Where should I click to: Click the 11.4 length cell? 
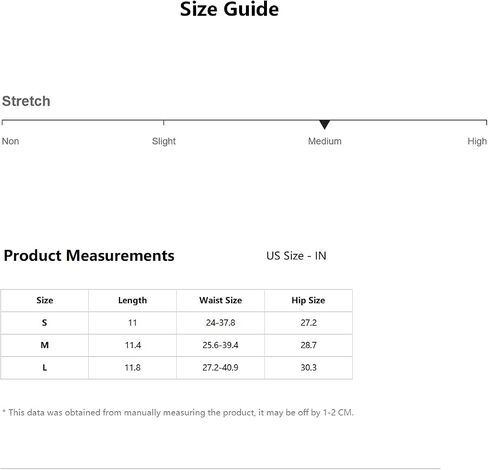tap(133, 345)
